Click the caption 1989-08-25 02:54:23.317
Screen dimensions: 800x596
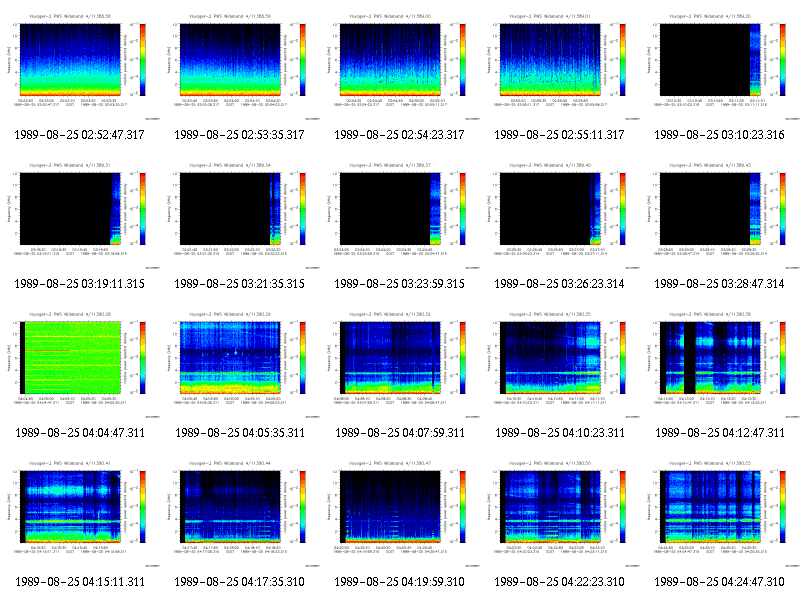click(x=399, y=135)
